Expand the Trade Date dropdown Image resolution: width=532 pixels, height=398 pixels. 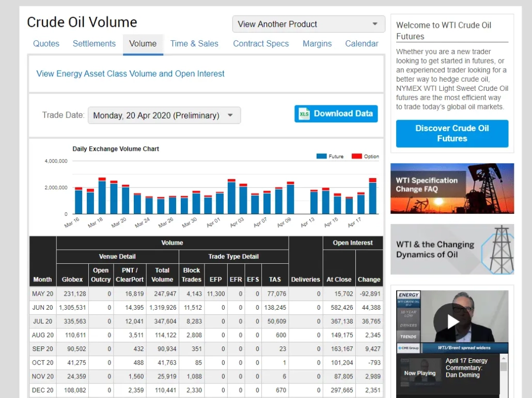(x=164, y=116)
